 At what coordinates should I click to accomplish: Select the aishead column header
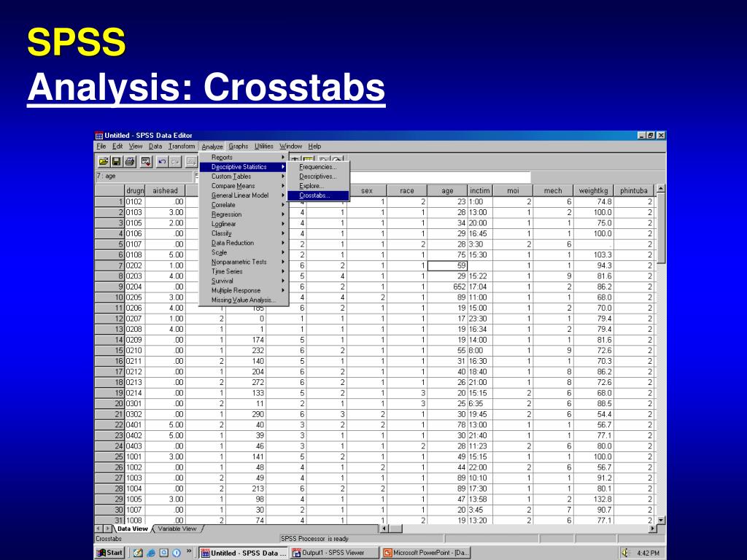click(165, 190)
